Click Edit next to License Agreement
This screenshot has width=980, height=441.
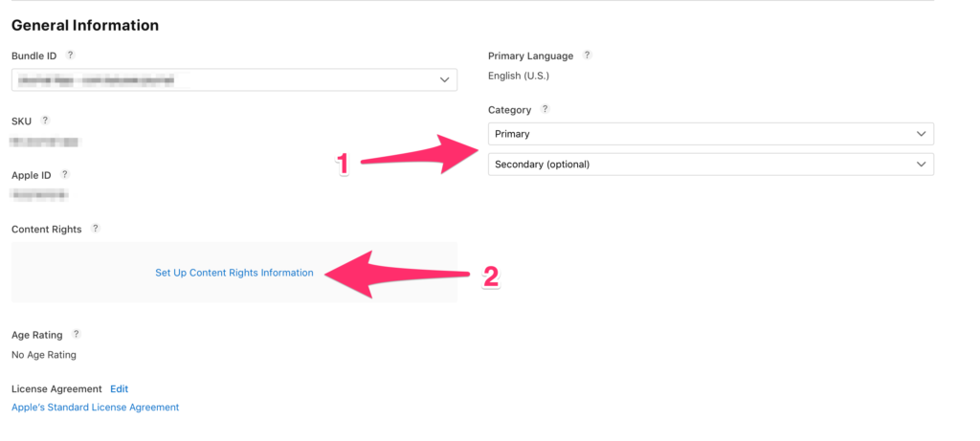[120, 388]
